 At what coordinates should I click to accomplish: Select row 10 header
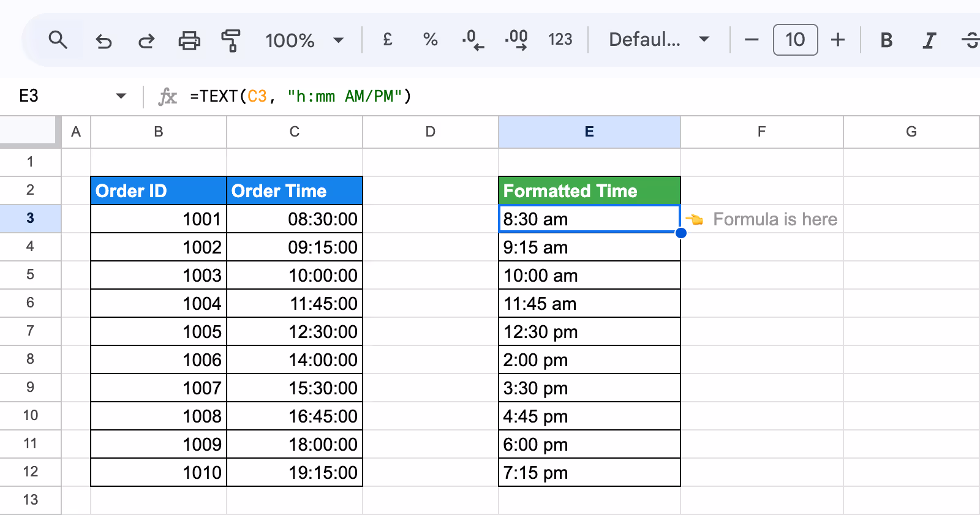coord(30,416)
